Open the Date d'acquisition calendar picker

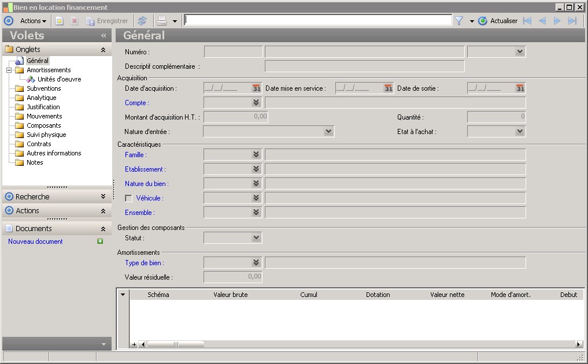pyautogui.click(x=256, y=88)
